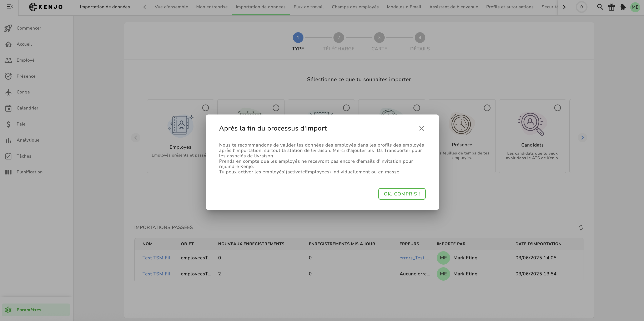The width and height of the screenshot is (644, 321).
Task: Open Congé from the sidebar
Action: click(x=23, y=92)
